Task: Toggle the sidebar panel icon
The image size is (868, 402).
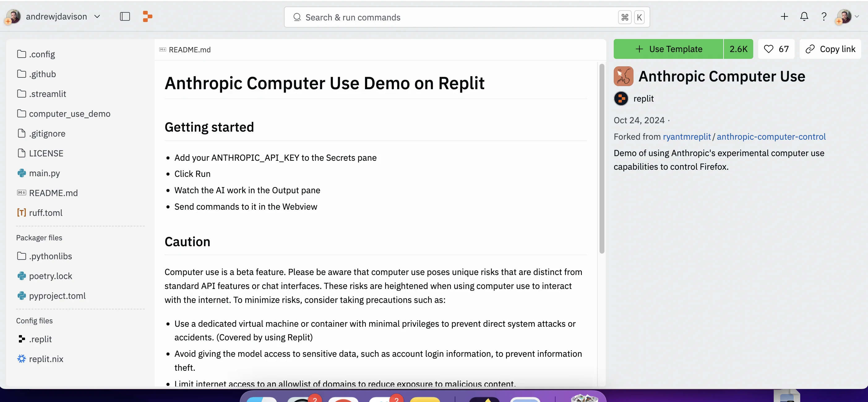Action: pos(125,16)
